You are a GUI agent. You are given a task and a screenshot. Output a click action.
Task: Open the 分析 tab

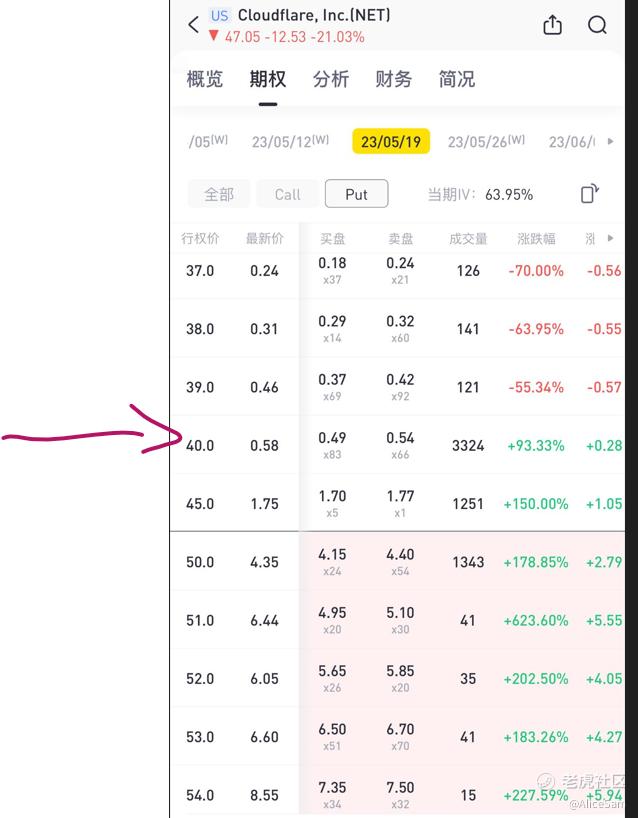331,79
